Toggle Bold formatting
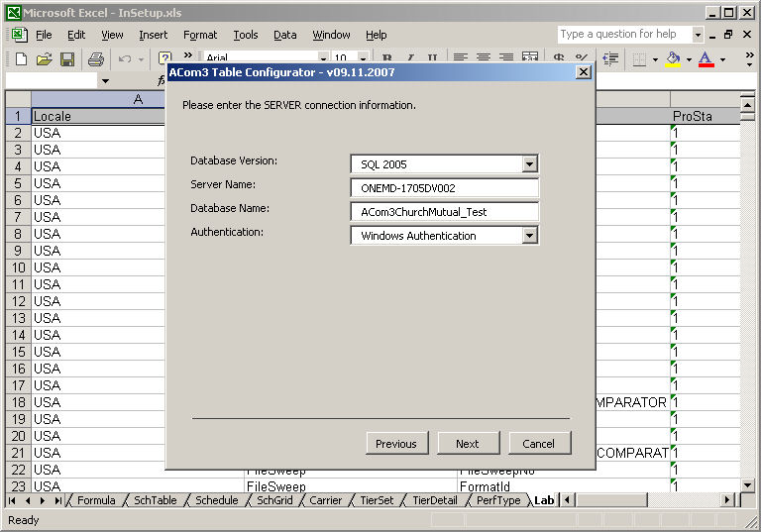Viewport: 761px width, 532px height. point(386,58)
